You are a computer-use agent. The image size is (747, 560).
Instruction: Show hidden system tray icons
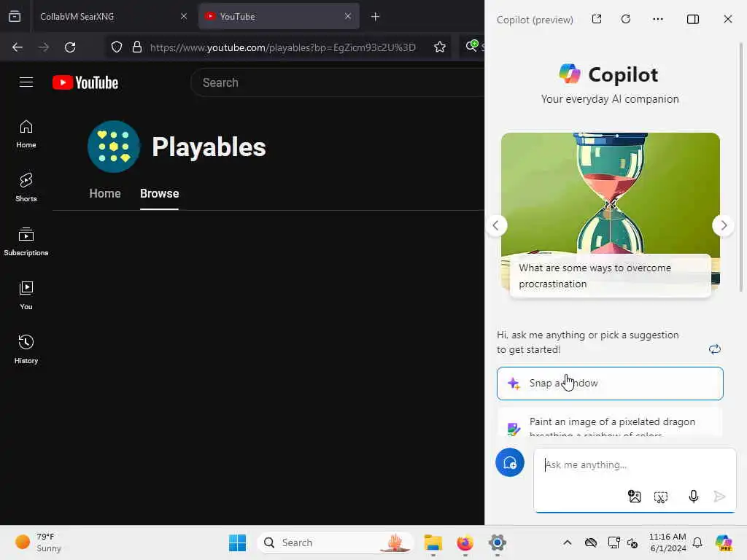568,542
